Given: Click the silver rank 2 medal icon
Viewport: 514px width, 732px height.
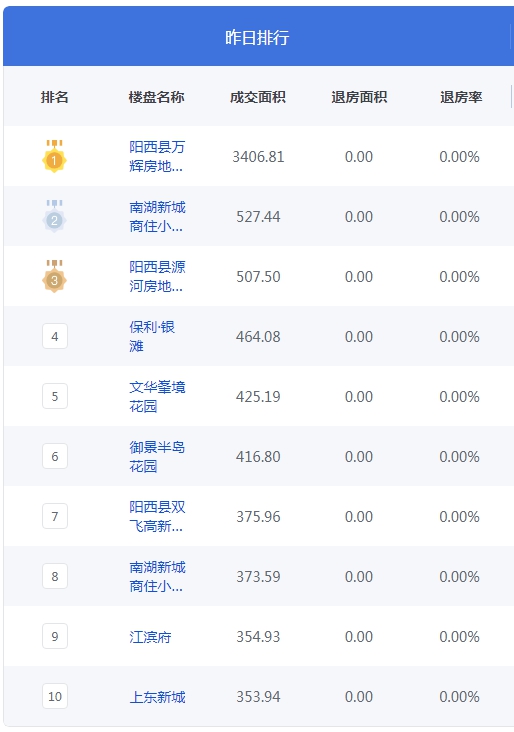Looking at the screenshot, I should [54, 216].
